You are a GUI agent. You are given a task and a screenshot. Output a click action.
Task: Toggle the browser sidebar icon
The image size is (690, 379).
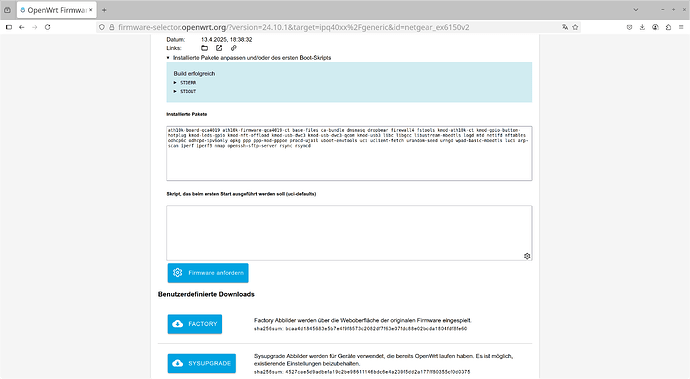coord(9,27)
